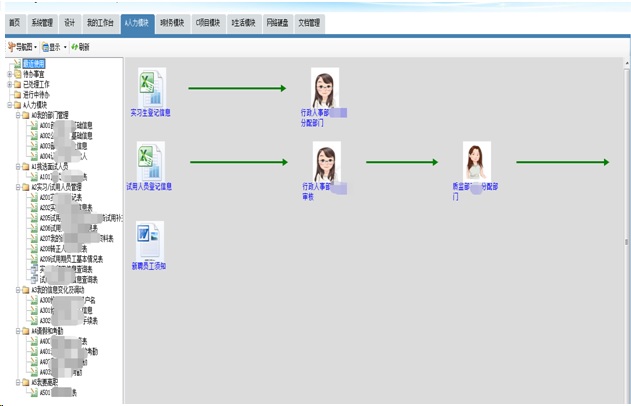
Task: Open the 文档管理 tab
Action: (310, 21)
